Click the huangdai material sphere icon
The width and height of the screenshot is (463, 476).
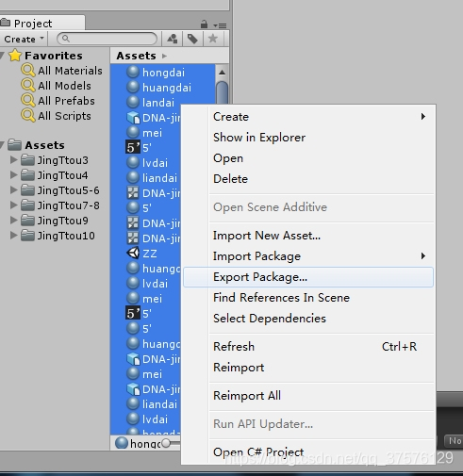point(133,87)
